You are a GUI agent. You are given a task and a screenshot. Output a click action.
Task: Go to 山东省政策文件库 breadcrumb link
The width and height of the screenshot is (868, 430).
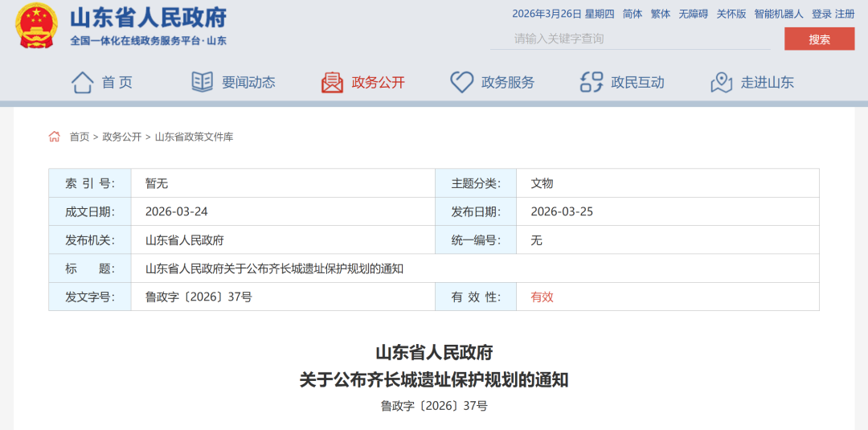194,137
